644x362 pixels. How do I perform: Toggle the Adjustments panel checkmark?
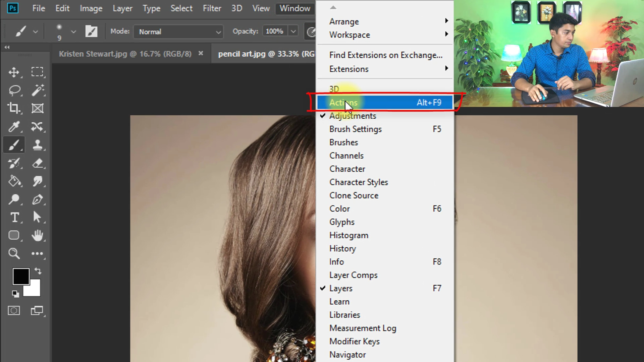(x=353, y=116)
